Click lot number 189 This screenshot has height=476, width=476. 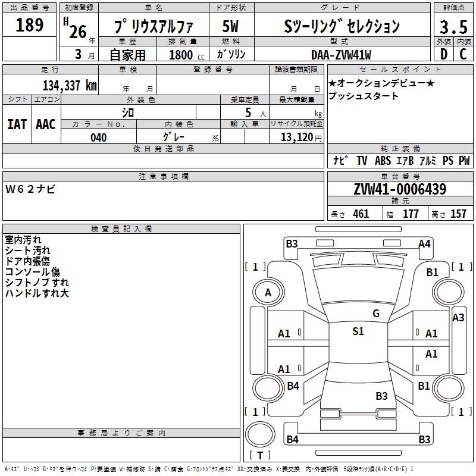[29, 25]
